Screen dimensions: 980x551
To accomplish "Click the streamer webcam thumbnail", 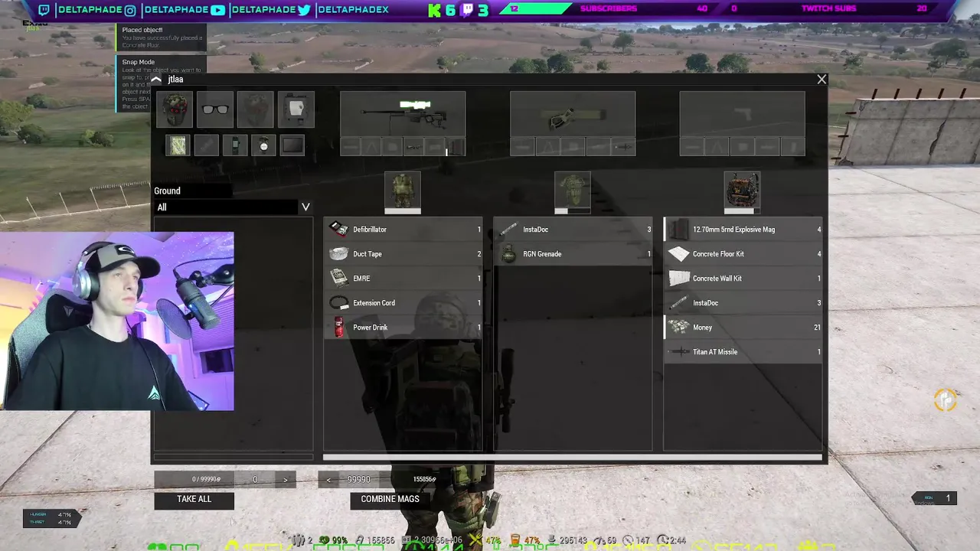I will coord(117,321).
